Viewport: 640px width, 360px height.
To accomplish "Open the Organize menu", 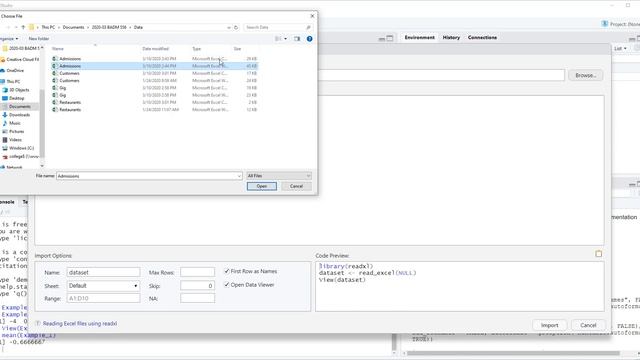I will (x=9, y=39).
